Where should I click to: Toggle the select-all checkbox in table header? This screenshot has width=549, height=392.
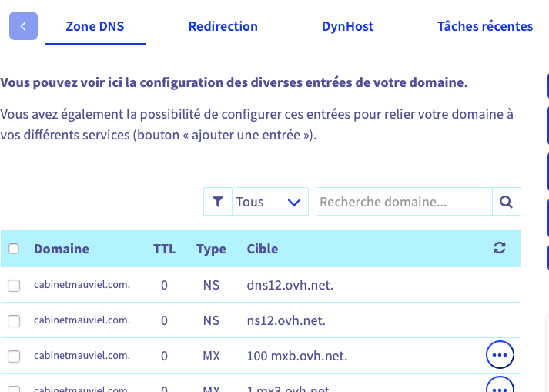point(14,249)
